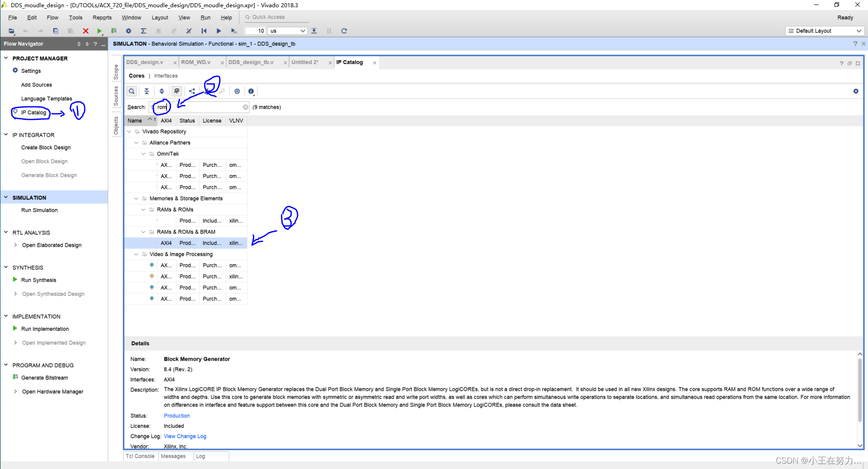The height and width of the screenshot is (469, 868).
Task: Click the Run All simulation play icon
Action: (x=218, y=31)
